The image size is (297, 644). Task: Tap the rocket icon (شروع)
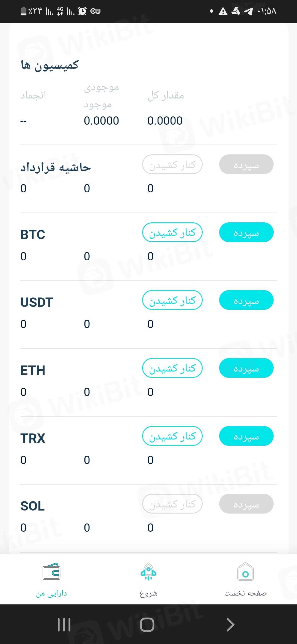point(148,572)
